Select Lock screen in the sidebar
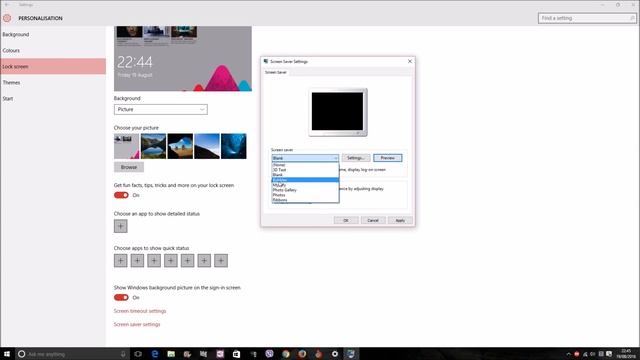The width and height of the screenshot is (640, 360). (x=53, y=67)
